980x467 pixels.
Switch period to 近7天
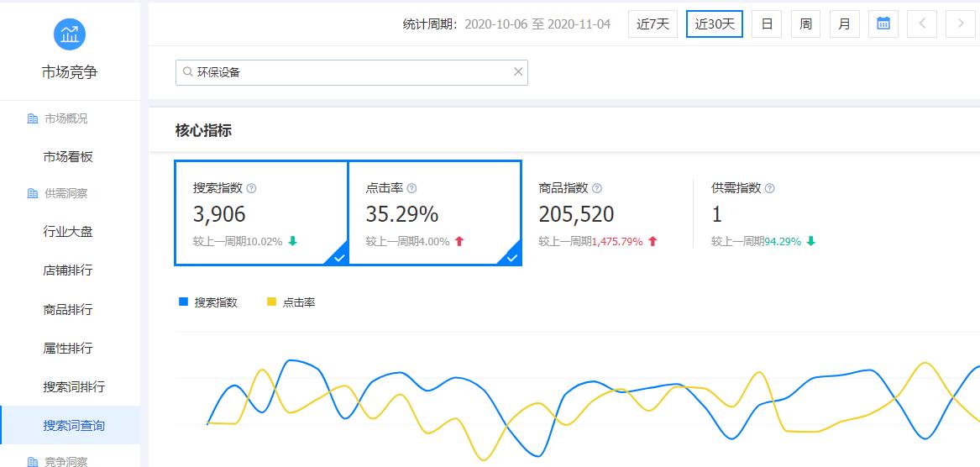(652, 24)
